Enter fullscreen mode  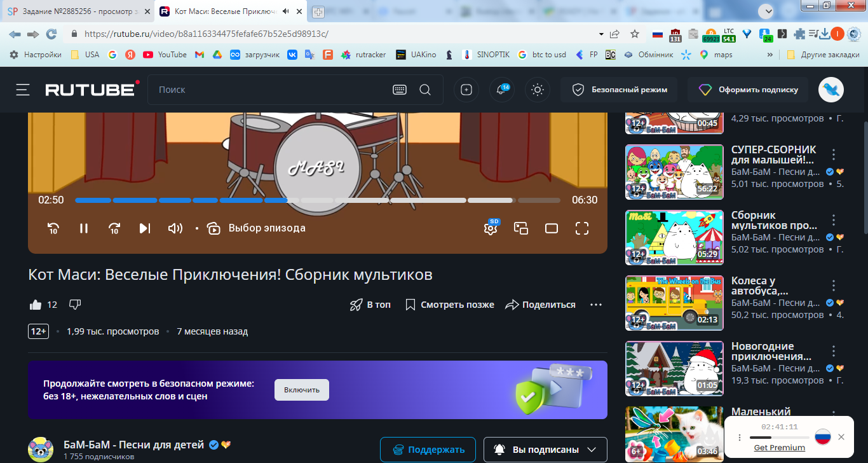click(582, 228)
